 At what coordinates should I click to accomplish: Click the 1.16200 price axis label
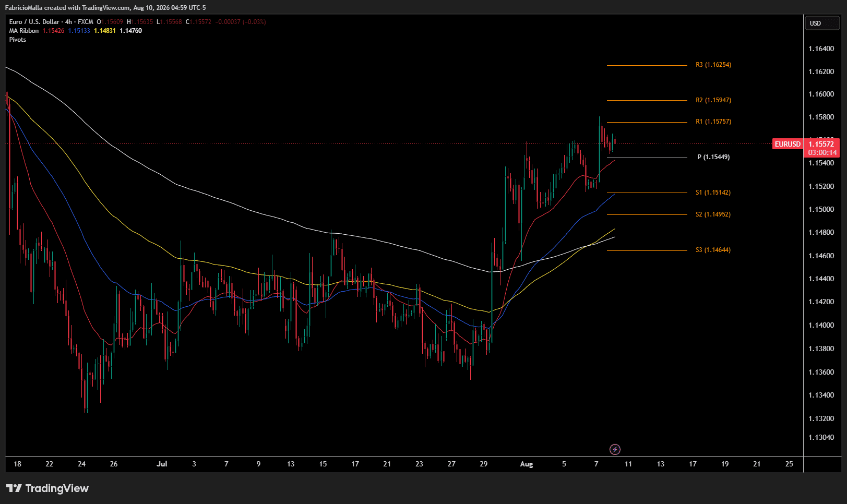(821, 71)
